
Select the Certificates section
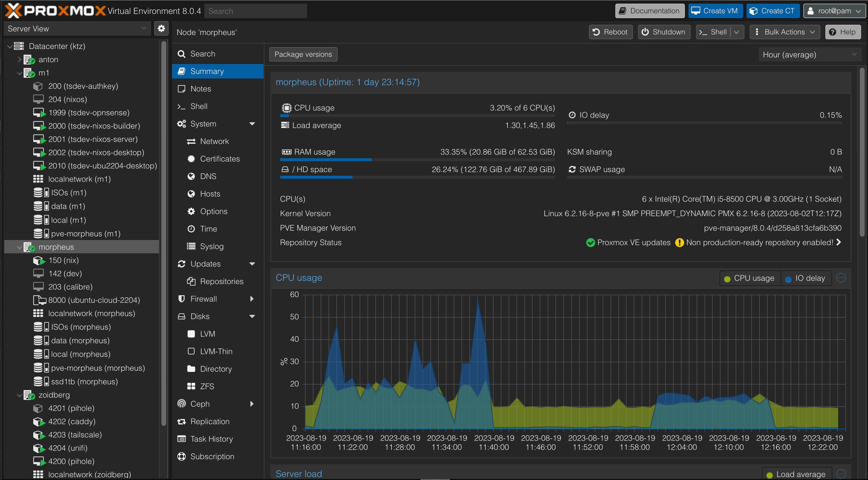point(220,158)
